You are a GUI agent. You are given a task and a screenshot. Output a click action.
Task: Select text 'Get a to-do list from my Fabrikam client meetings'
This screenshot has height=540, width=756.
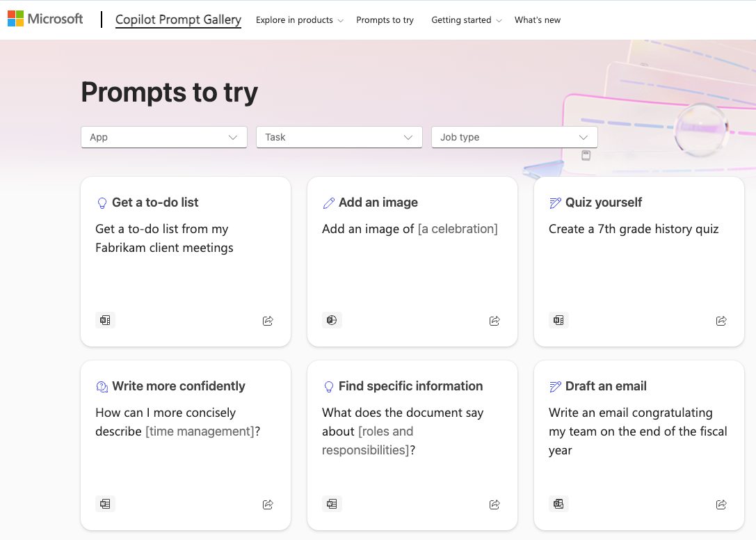coord(164,239)
